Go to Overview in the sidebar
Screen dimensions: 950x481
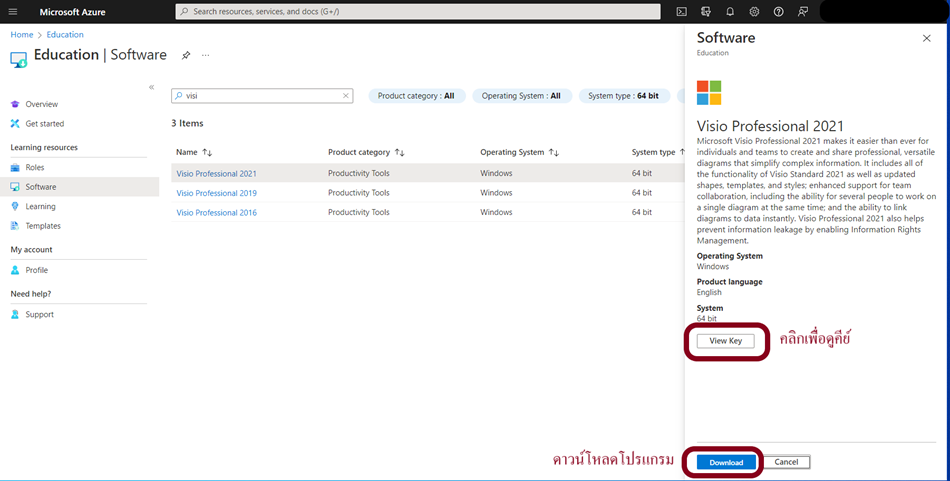[41, 104]
